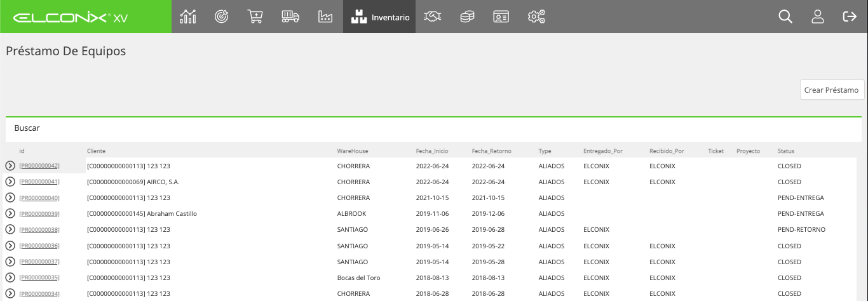868x301 pixels.
Task: Open the target goals icon in navbar
Action: tap(221, 17)
